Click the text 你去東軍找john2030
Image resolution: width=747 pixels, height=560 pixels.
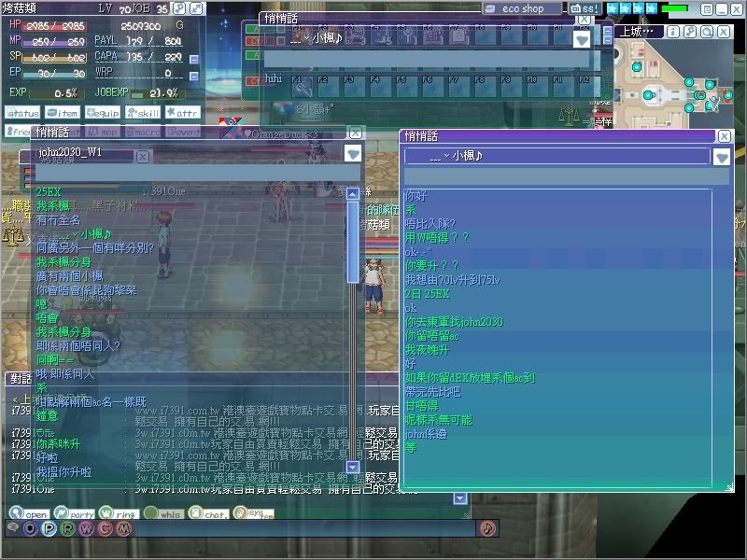tap(454, 322)
